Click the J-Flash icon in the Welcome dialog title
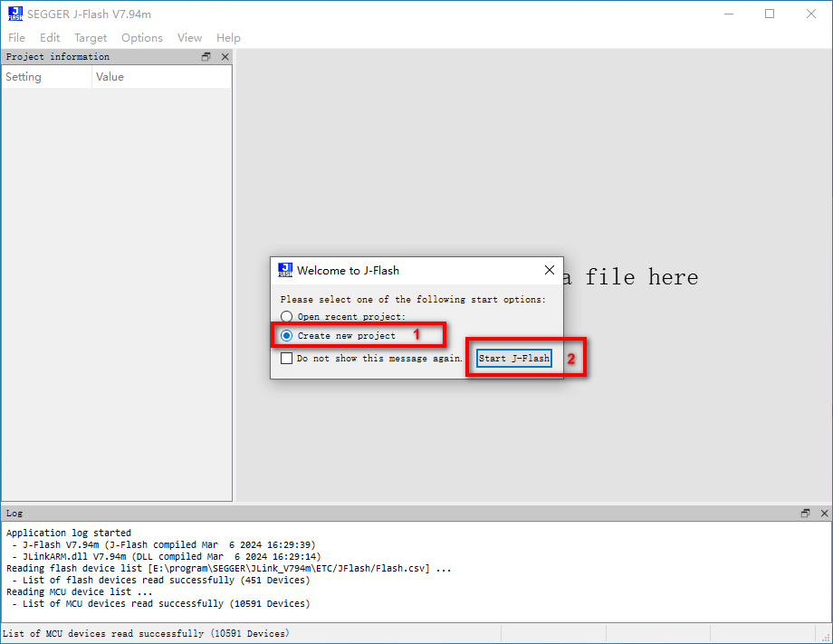The width and height of the screenshot is (833, 644). tap(285, 270)
